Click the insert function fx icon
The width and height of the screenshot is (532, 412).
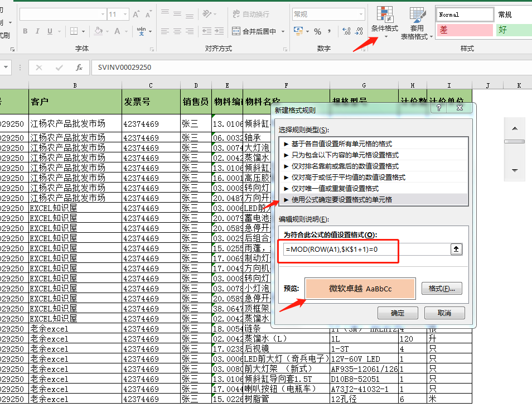pyautogui.click(x=79, y=67)
